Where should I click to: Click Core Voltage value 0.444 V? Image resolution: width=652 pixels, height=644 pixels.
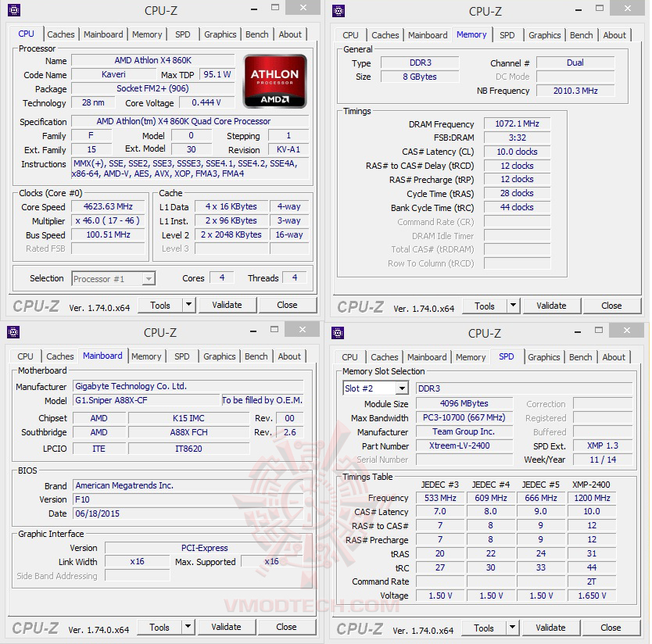[x=206, y=102]
